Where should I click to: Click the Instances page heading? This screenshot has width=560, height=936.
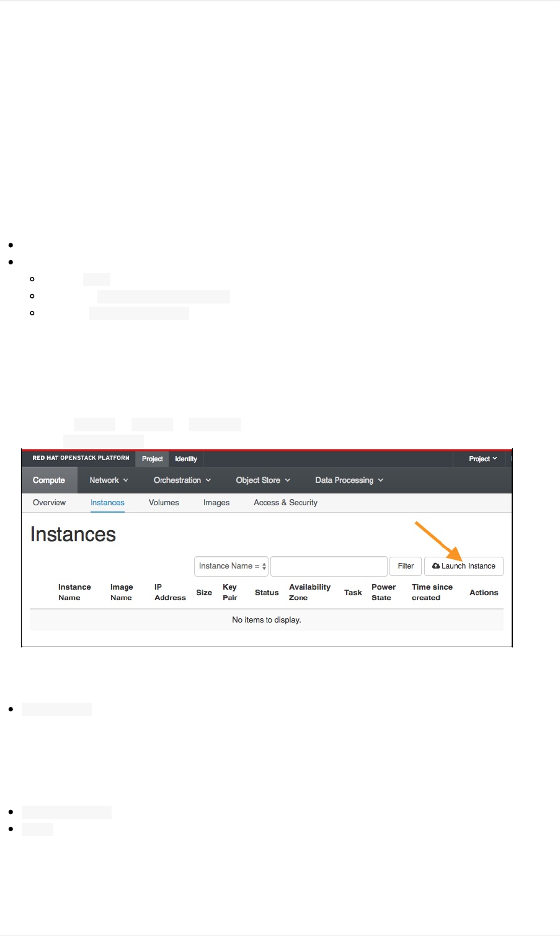pos(73,534)
